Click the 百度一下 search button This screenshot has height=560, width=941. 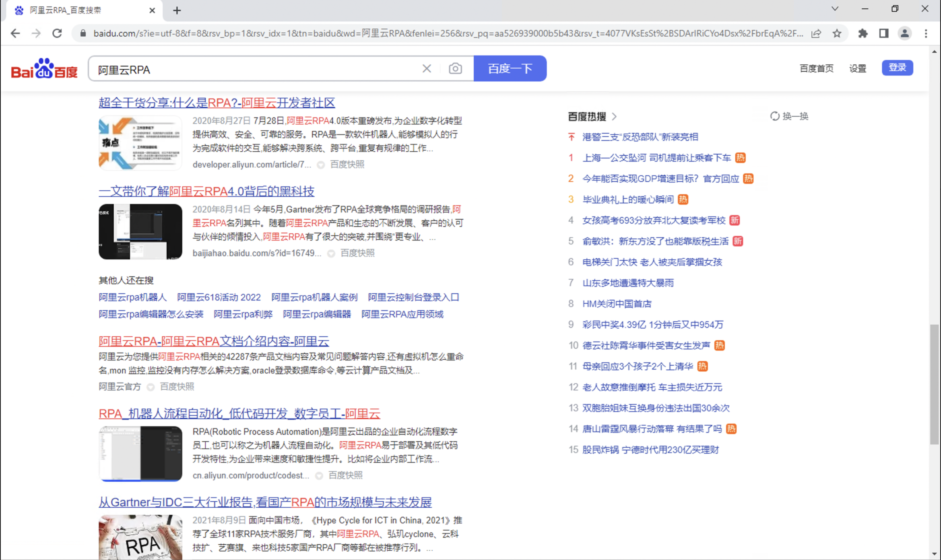[x=510, y=68]
